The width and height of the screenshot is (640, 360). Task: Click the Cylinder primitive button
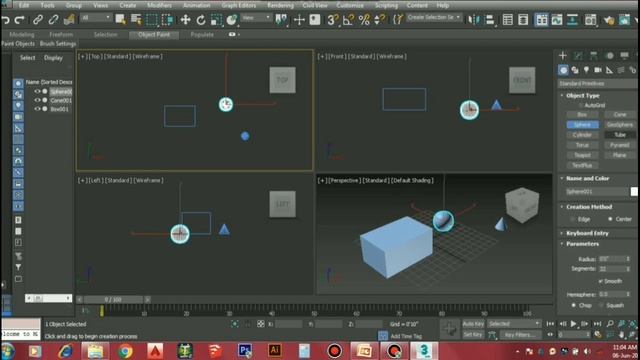tap(582, 135)
